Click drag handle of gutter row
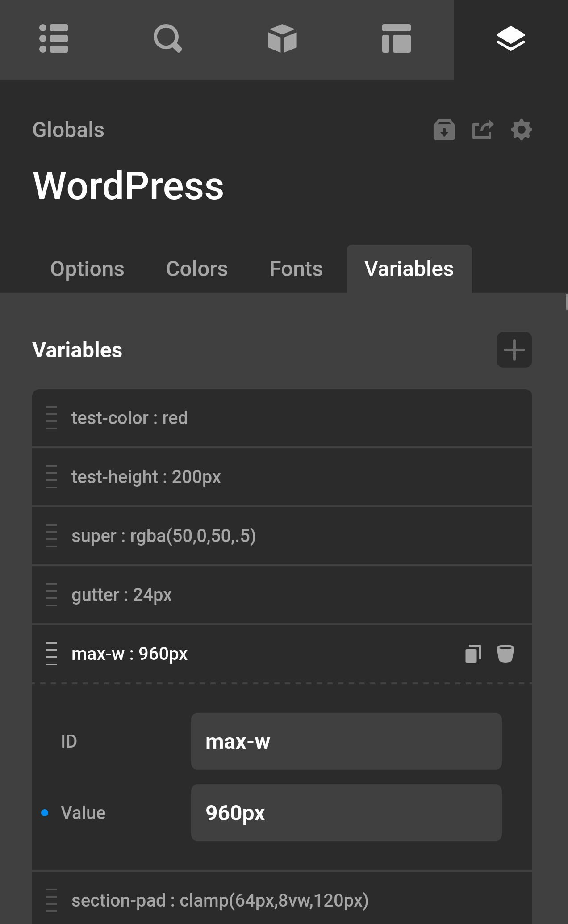568x924 pixels. pos(52,595)
